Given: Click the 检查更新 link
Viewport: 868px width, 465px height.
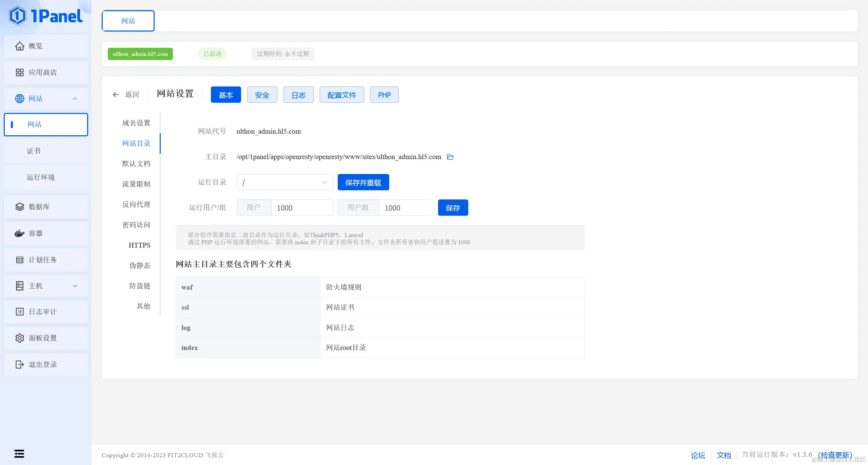Looking at the screenshot, I should 834,455.
